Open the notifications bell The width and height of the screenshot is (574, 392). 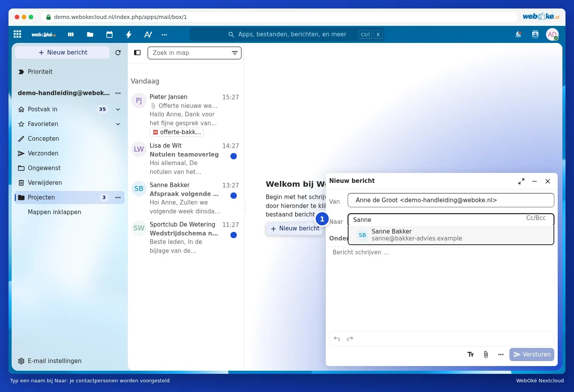[518, 34]
